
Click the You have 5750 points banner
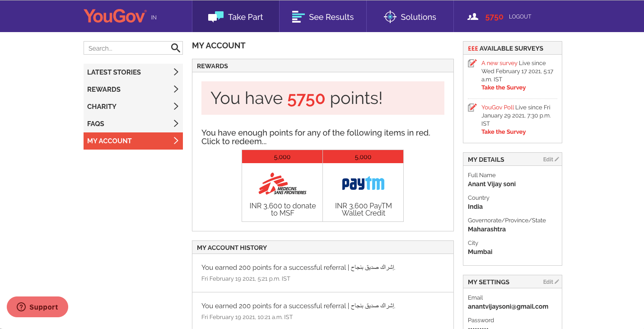(x=323, y=98)
